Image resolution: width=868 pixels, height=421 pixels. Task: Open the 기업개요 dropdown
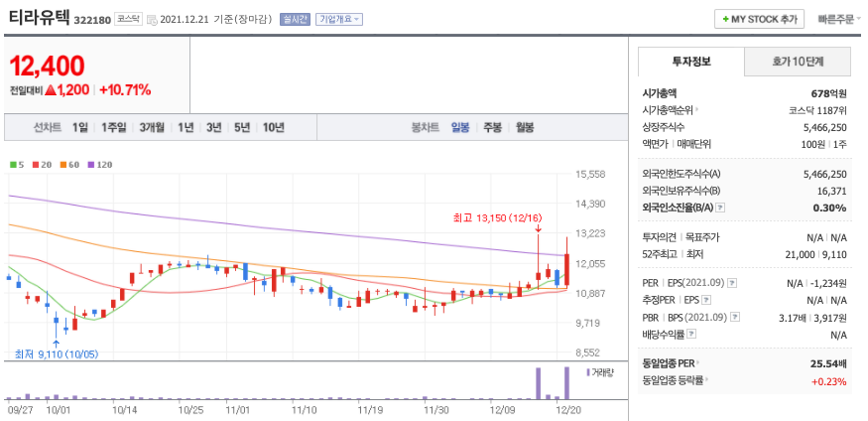coord(339,20)
